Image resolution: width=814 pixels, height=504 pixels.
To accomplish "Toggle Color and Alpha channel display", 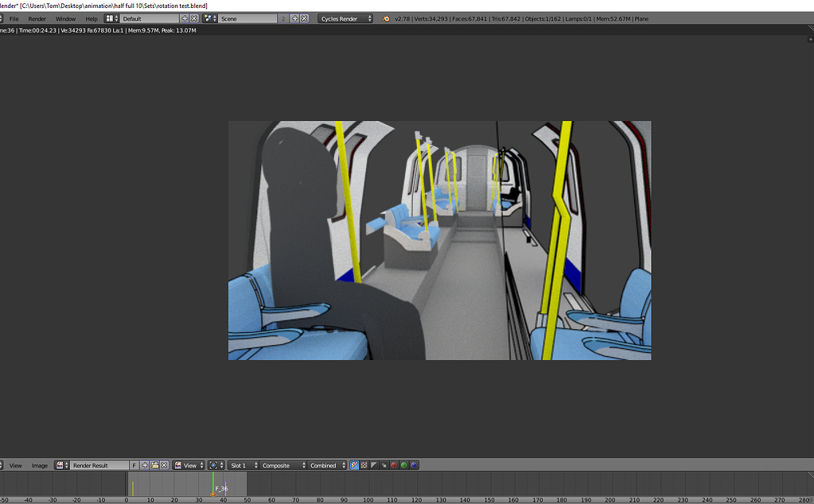I will click(x=354, y=466).
